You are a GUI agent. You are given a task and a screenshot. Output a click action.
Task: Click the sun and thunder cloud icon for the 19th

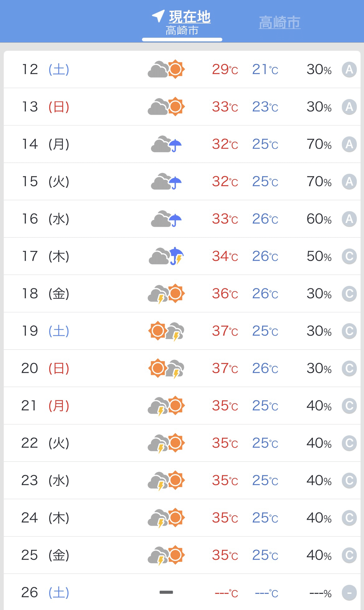[166, 331]
